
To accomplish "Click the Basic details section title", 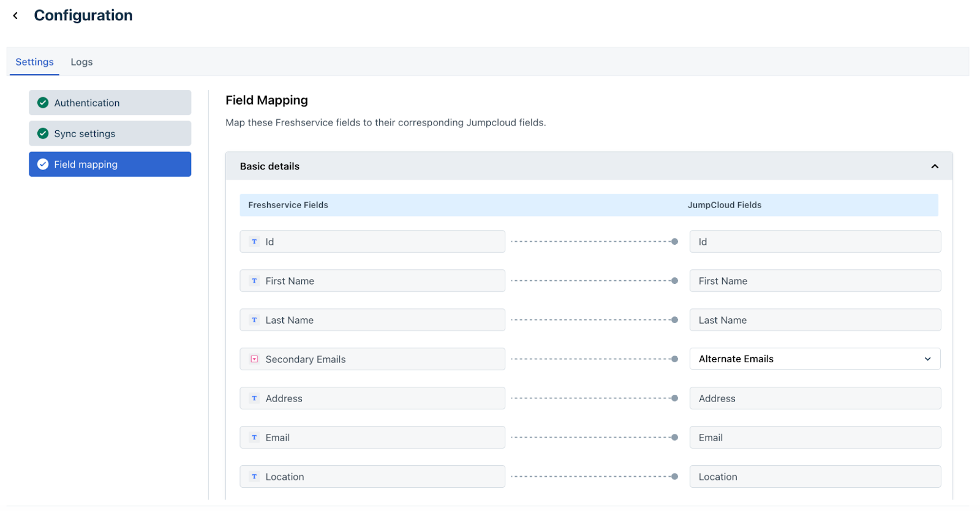I will (269, 166).
